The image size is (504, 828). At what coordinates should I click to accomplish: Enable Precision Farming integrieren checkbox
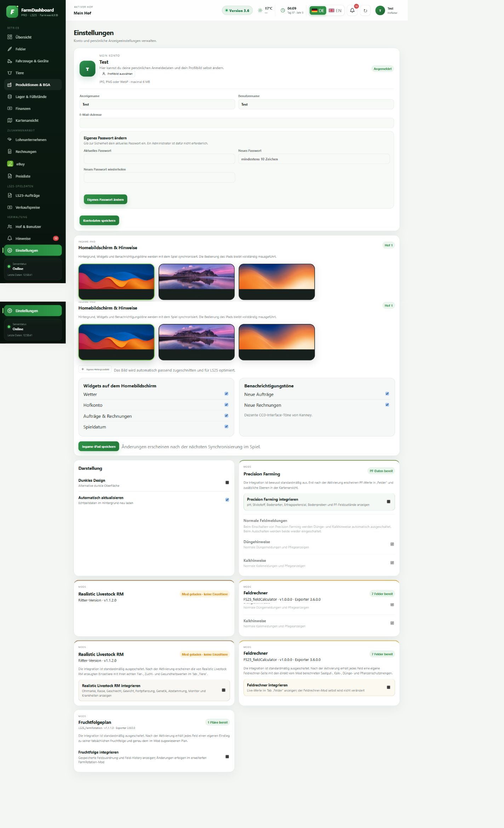[389, 502]
